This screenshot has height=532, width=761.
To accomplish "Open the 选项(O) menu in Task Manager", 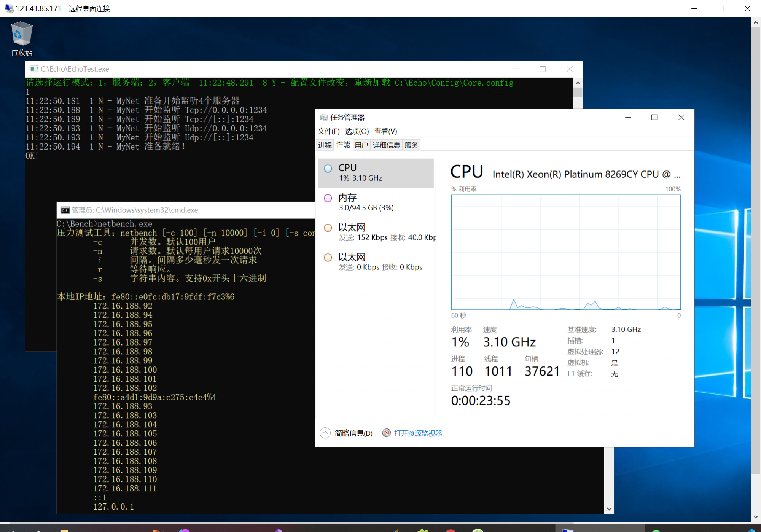I will point(357,131).
